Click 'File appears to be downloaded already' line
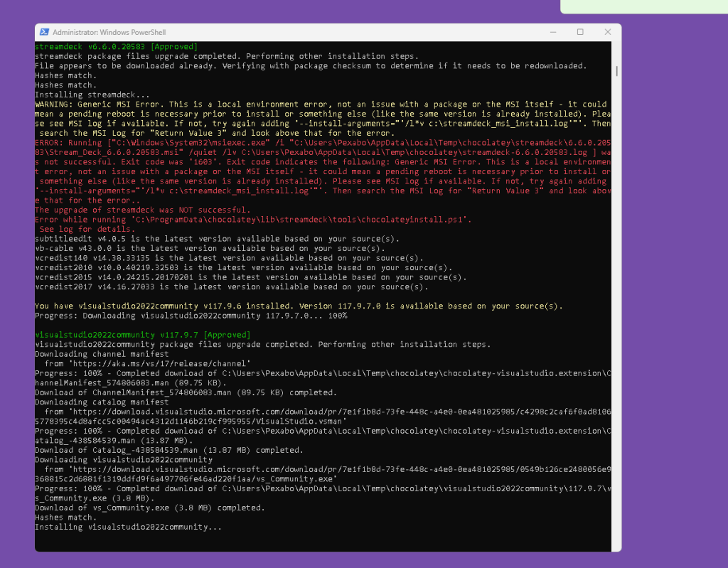The image size is (728, 568). pos(311,66)
